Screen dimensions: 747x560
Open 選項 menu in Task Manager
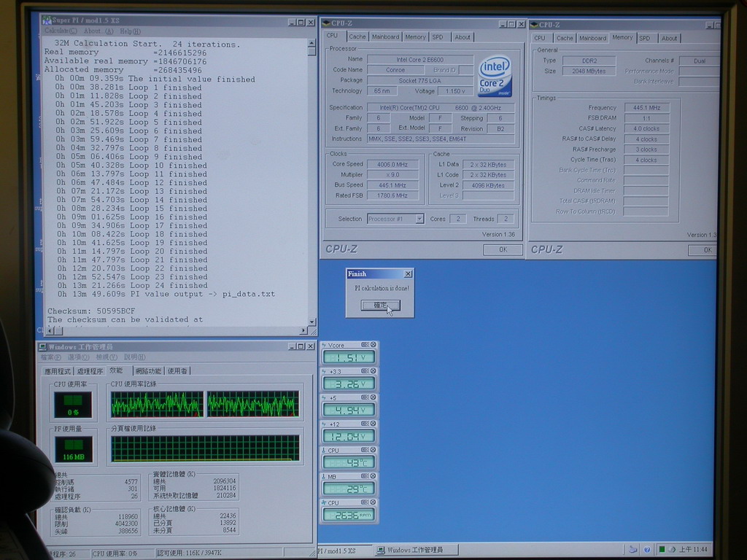(79, 357)
